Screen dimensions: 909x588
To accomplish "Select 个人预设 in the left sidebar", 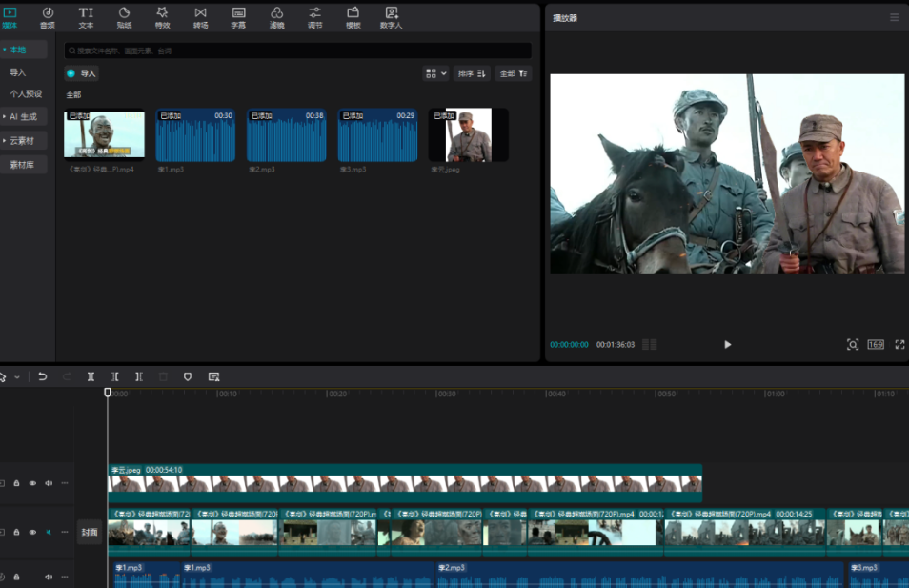I will tap(26, 93).
